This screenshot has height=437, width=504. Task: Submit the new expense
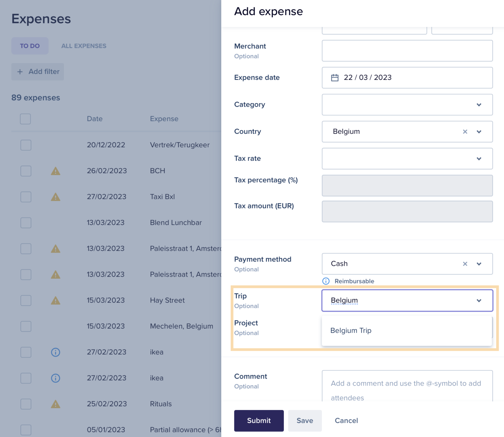[259, 421]
